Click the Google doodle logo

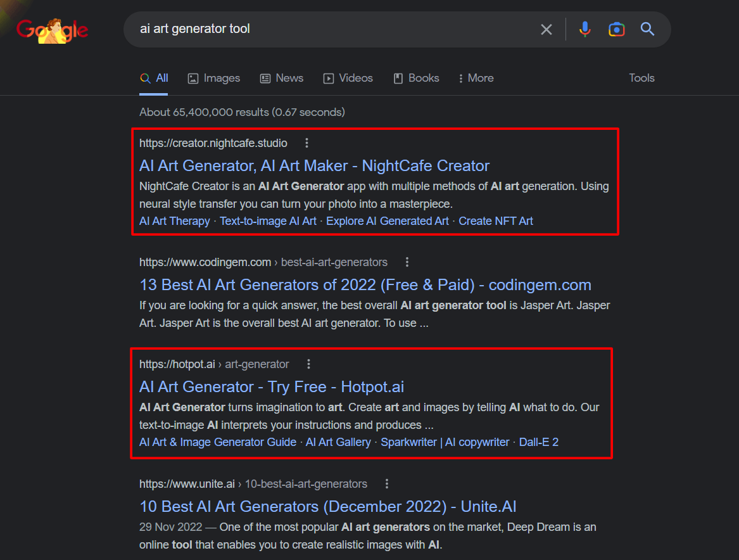52,29
